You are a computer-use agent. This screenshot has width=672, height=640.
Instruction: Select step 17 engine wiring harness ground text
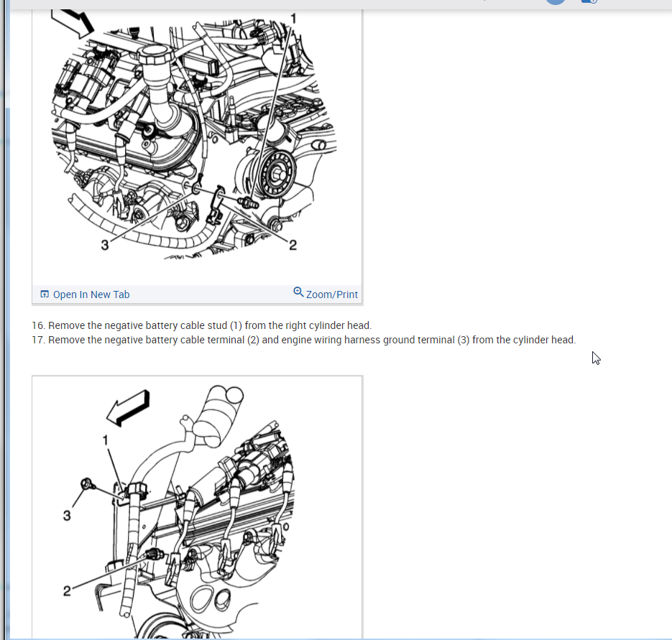pyautogui.click(x=304, y=340)
